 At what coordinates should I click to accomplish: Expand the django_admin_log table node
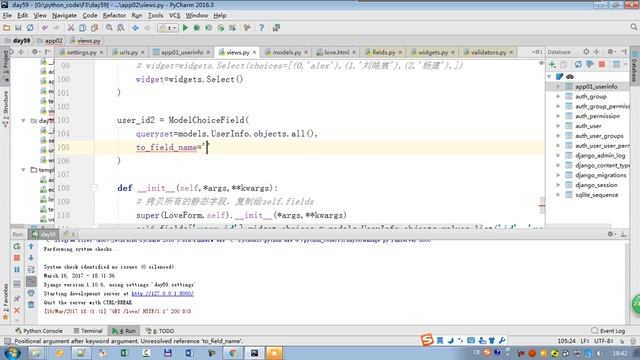(x=558, y=156)
